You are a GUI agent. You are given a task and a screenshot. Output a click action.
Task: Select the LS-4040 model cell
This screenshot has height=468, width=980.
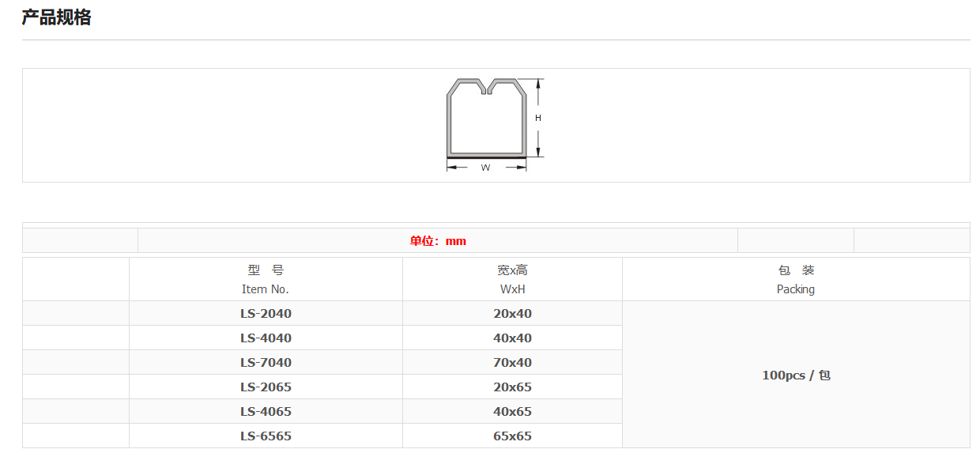(x=266, y=338)
